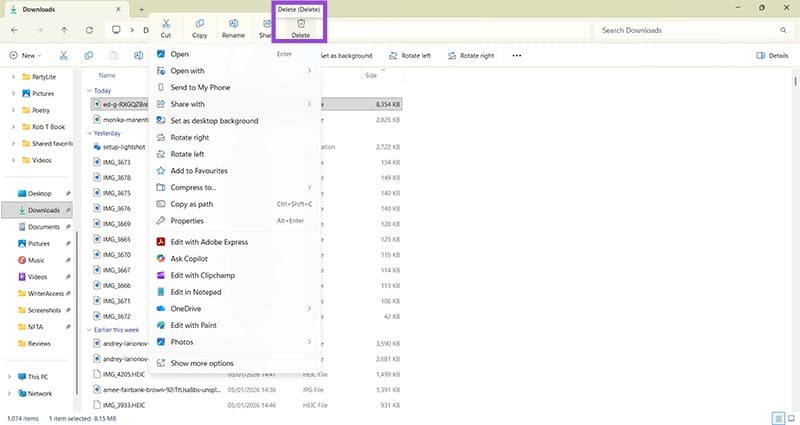Select Rotate right in context menu
800x425 pixels.
pyautogui.click(x=235, y=137)
